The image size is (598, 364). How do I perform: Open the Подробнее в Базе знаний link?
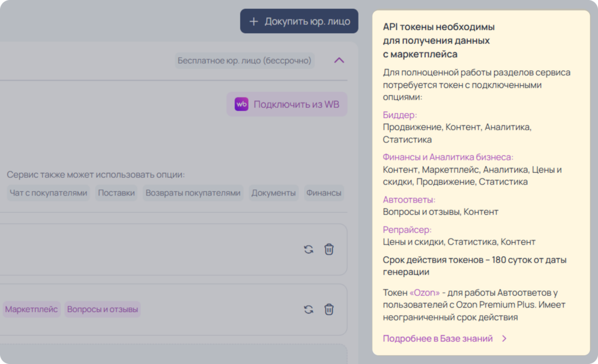437,338
